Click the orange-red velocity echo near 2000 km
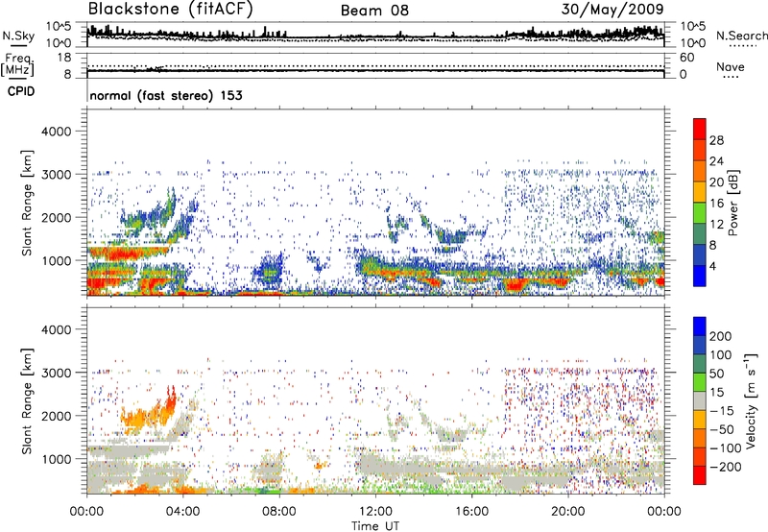The height and width of the screenshot is (532, 768). pyautogui.click(x=147, y=413)
